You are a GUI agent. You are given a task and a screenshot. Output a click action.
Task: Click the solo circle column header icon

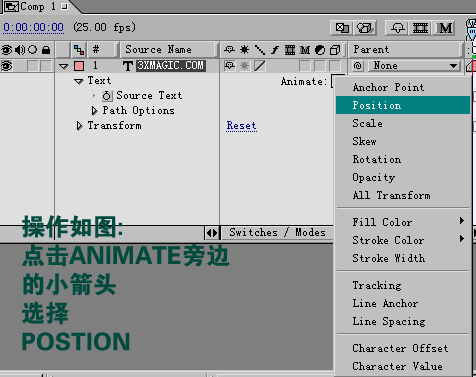click(x=32, y=50)
